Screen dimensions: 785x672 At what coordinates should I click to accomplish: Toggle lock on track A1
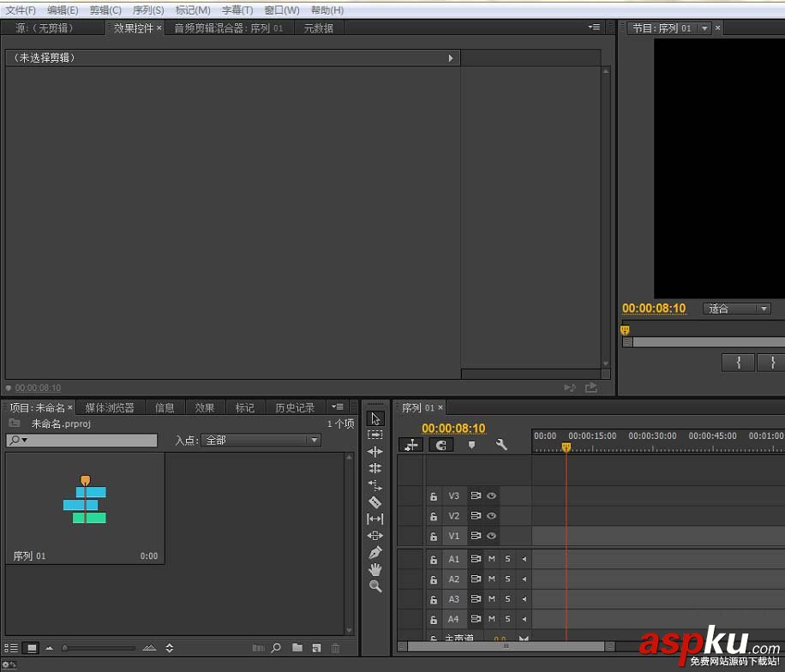pos(434,560)
